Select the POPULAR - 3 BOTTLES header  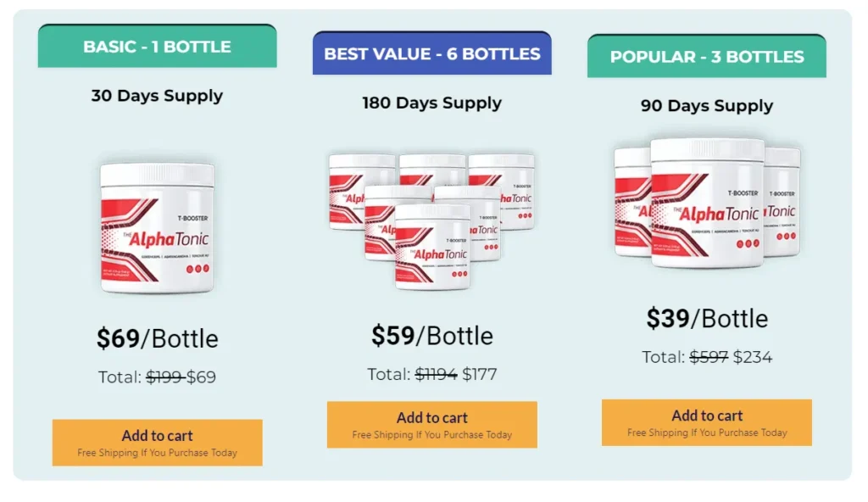click(706, 56)
